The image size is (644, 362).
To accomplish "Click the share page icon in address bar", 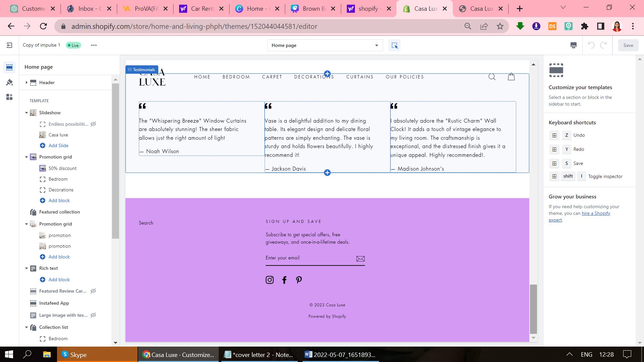I will tap(484, 26).
